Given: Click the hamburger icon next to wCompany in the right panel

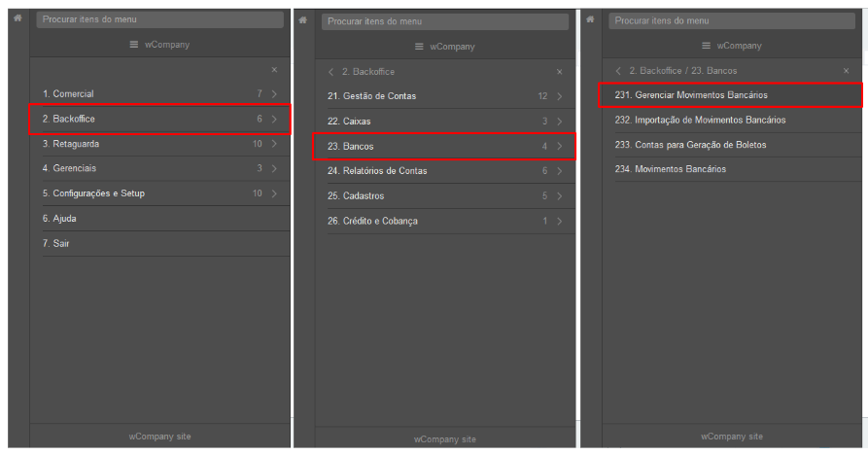Looking at the screenshot, I should [706, 46].
